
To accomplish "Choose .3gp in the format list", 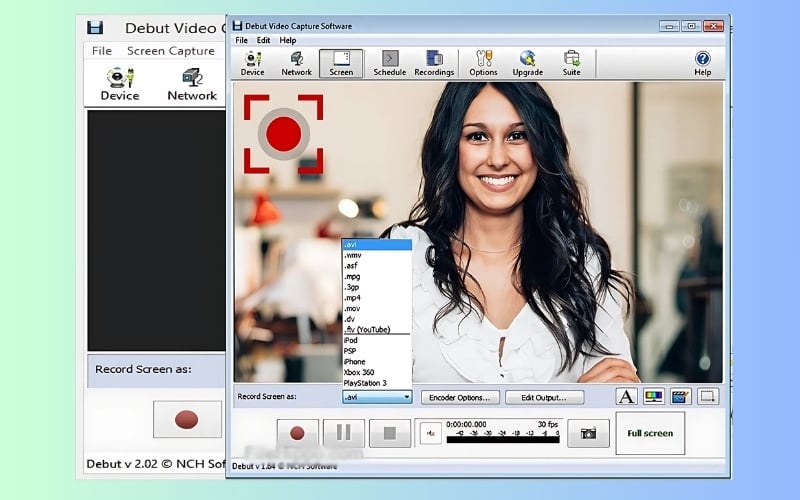I will pyautogui.click(x=377, y=287).
